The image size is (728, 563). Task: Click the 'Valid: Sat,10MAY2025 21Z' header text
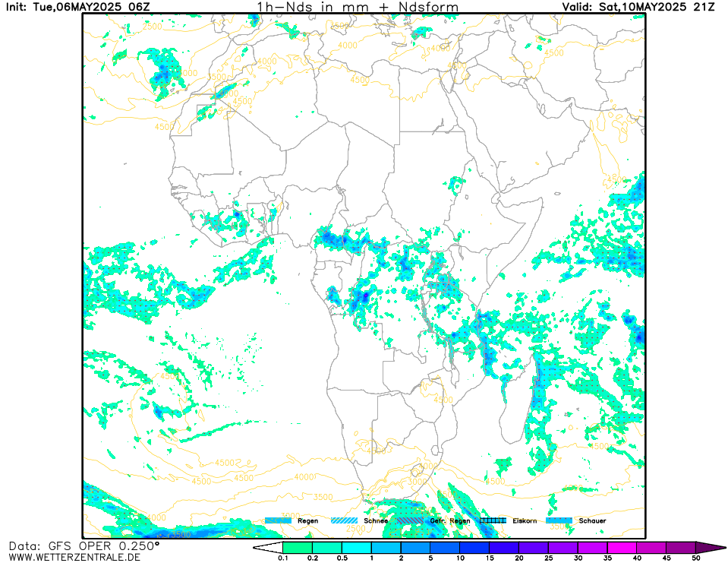(x=638, y=7)
